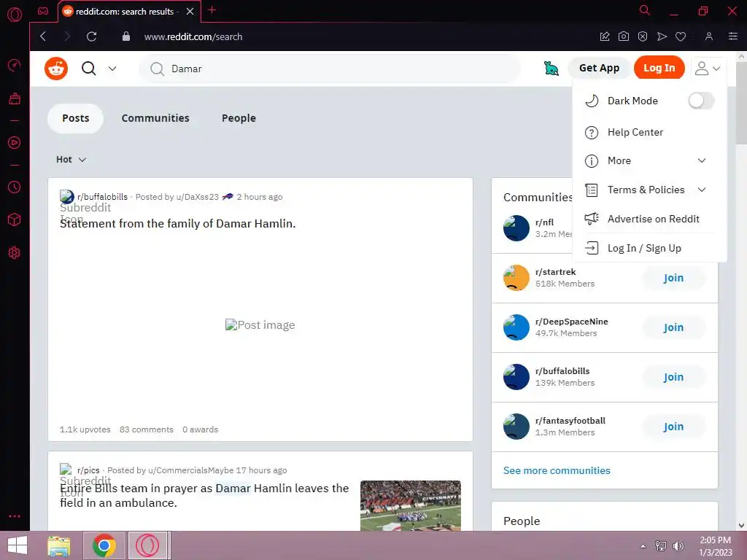Screen dimensions: 747x560
Task: Open GX Cleaner sidebar icon
Action: coord(15,98)
